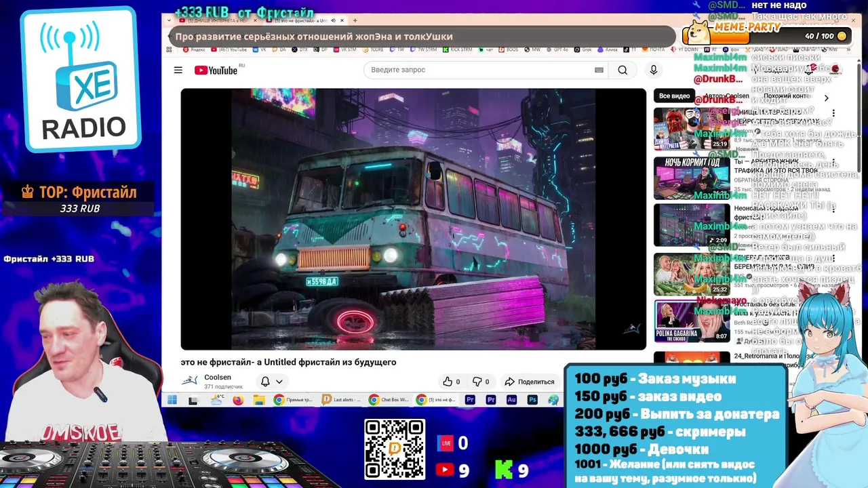Open the 25:19 Днище интернета thumbnail
Screen dimensions: 868x488
[x=692, y=129]
